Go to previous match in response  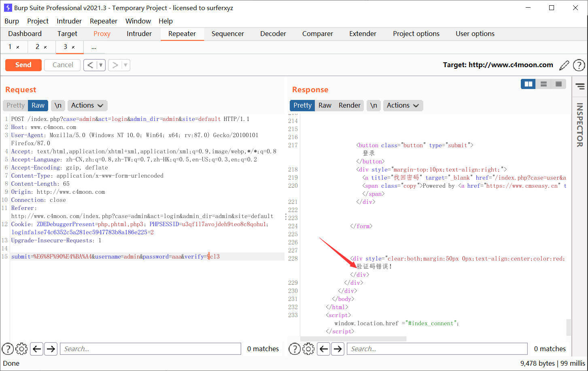click(324, 349)
